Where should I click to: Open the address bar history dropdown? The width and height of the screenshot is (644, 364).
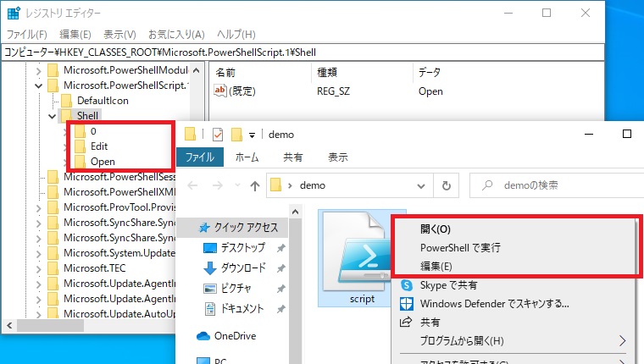click(421, 186)
